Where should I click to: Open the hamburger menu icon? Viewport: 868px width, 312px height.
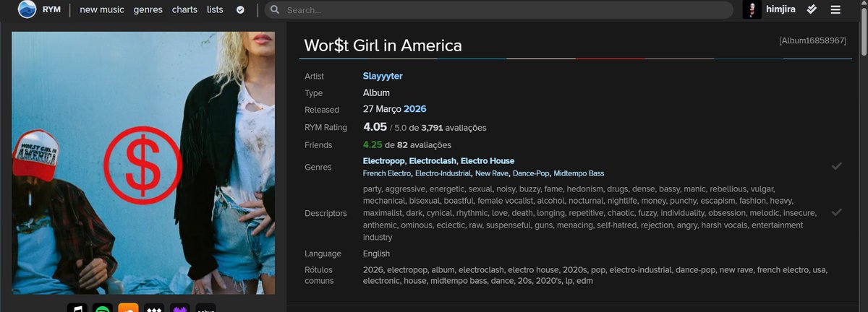tap(835, 9)
